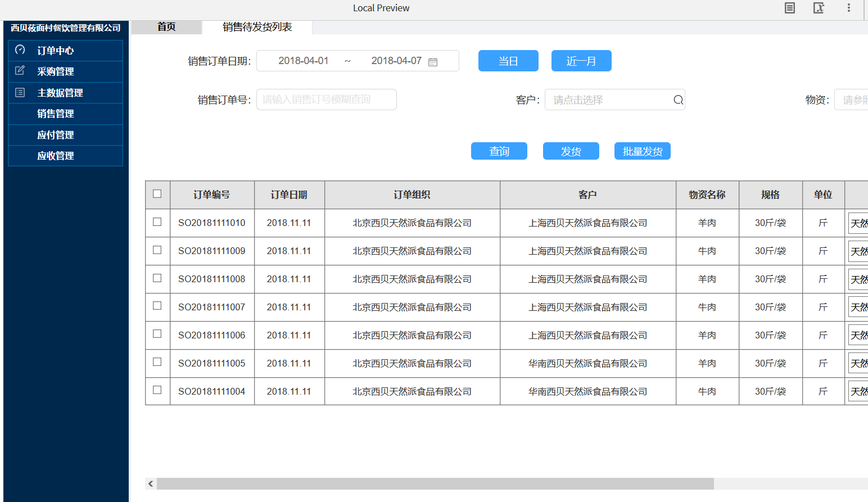Screen dimensions: 868x502
Task: Focus the 销售订单号 search input
Action: pyautogui.click(x=327, y=100)
